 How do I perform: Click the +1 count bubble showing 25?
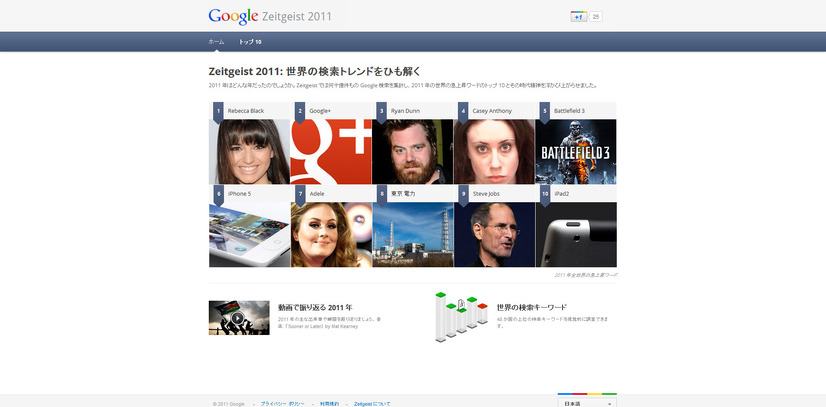(596, 16)
